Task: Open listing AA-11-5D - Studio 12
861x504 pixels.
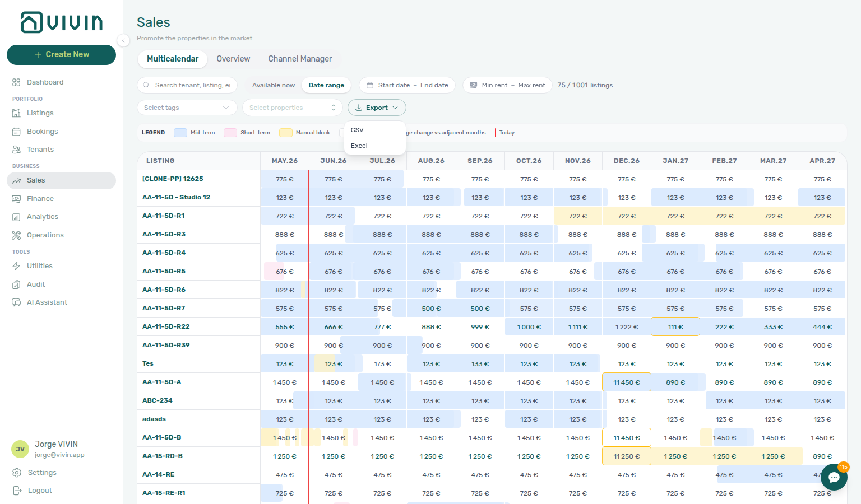Action: pyautogui.click(x=176, y=197)
